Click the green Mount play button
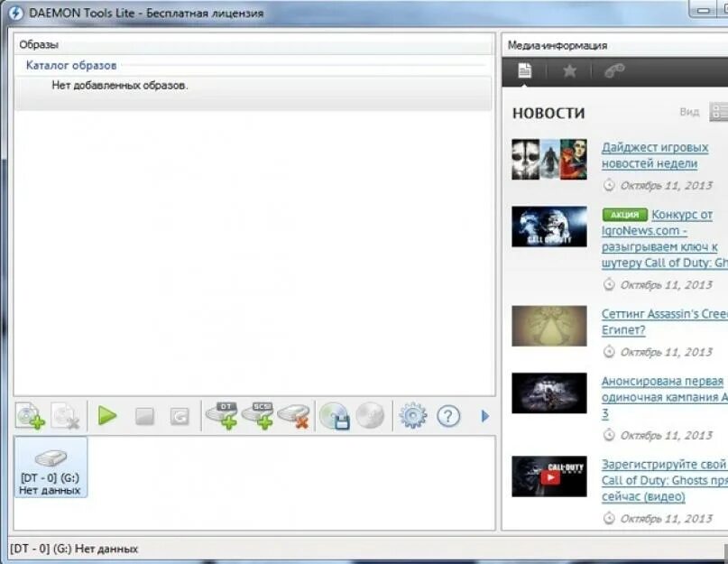 point(107,415)
